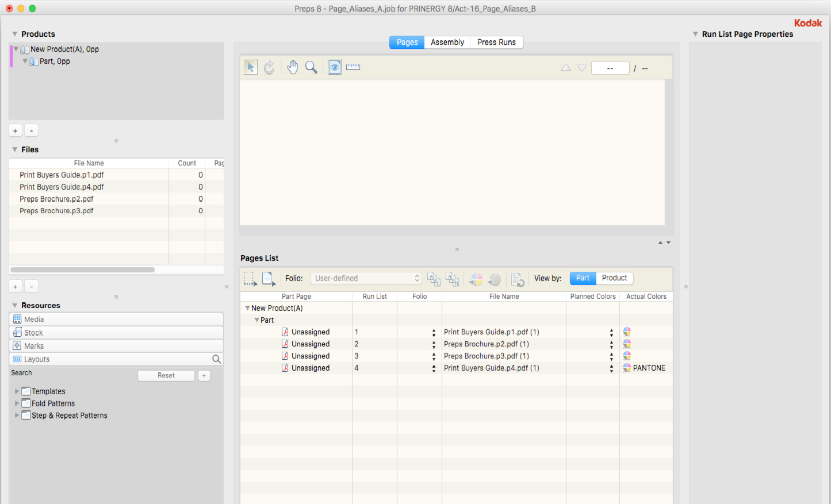Open the Folio User-defined dropdown

366,278
